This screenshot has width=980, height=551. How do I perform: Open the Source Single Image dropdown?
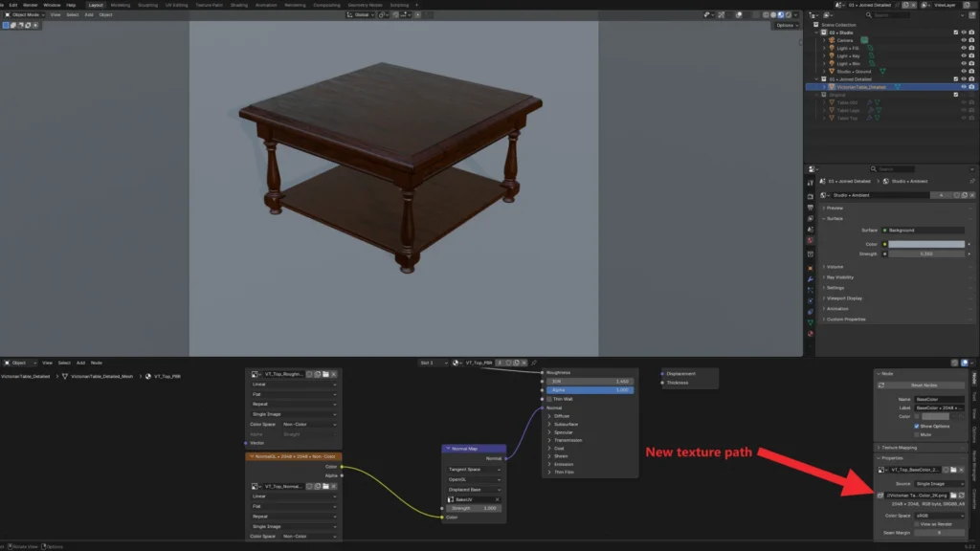(940, 483)
